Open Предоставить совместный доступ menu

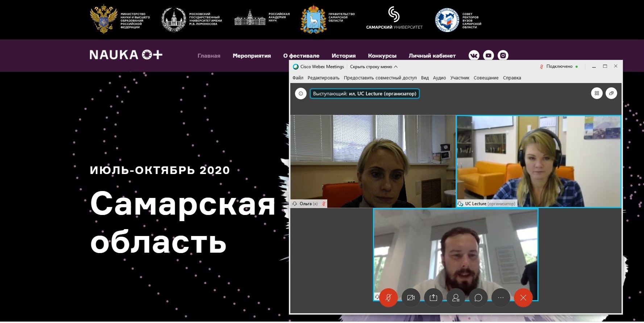click(x=380, y=78)
